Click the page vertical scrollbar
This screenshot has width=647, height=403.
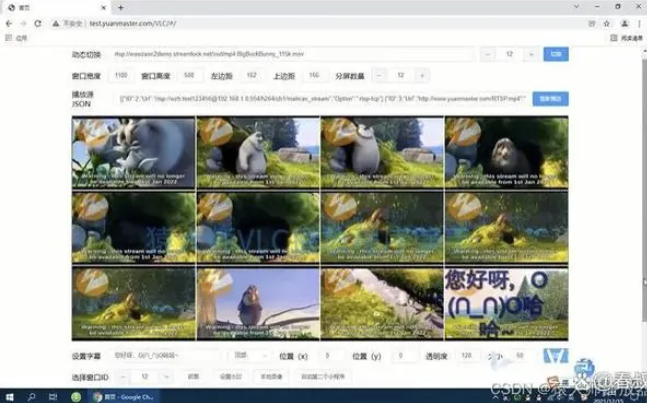644,190
